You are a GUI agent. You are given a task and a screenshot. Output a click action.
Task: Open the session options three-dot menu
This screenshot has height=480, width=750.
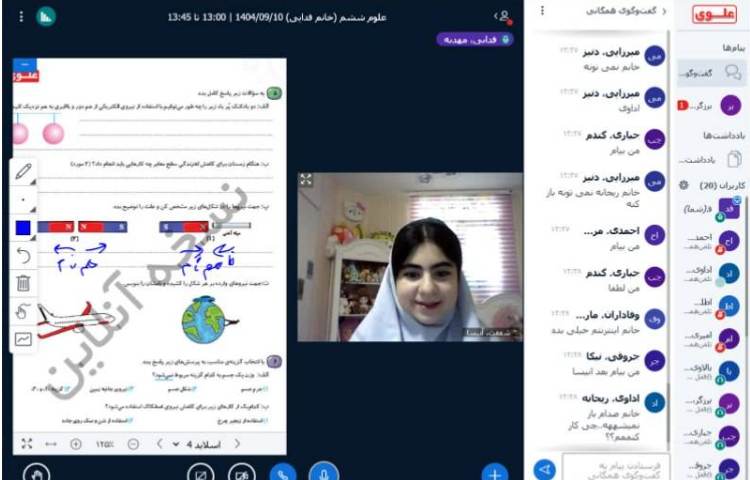[x=21, y=17]
